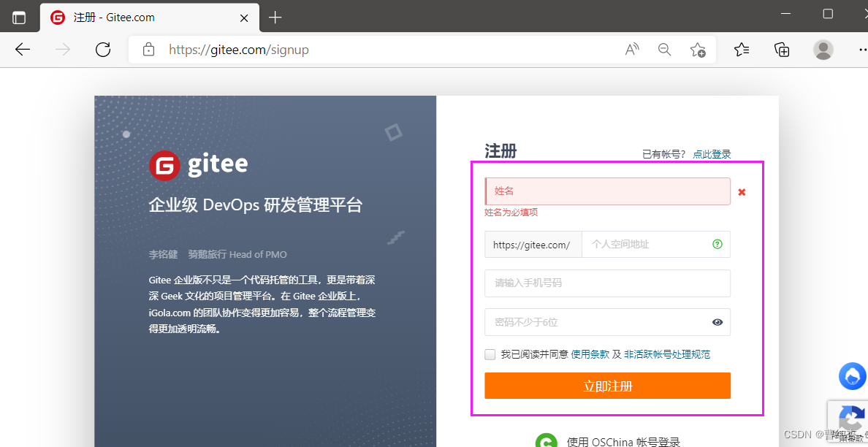Click the 立即注册 registration button

coord(607,386)
